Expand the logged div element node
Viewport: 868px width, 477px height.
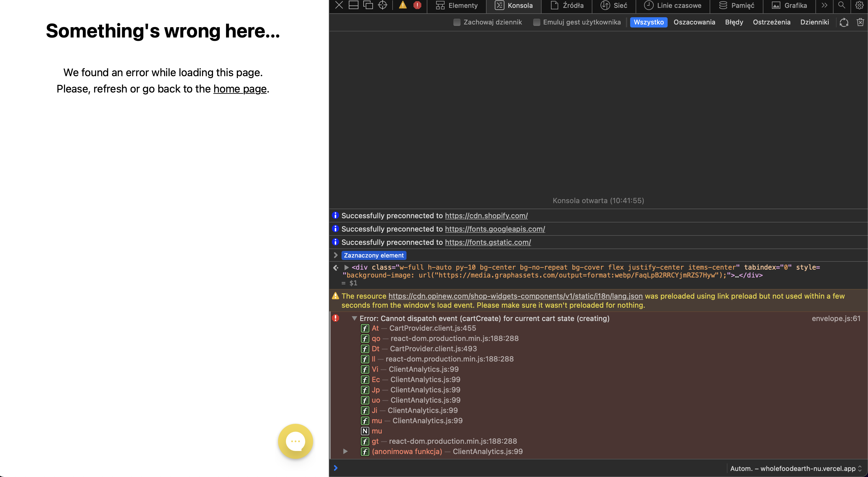pyautogui.click(x=346, y=267)
